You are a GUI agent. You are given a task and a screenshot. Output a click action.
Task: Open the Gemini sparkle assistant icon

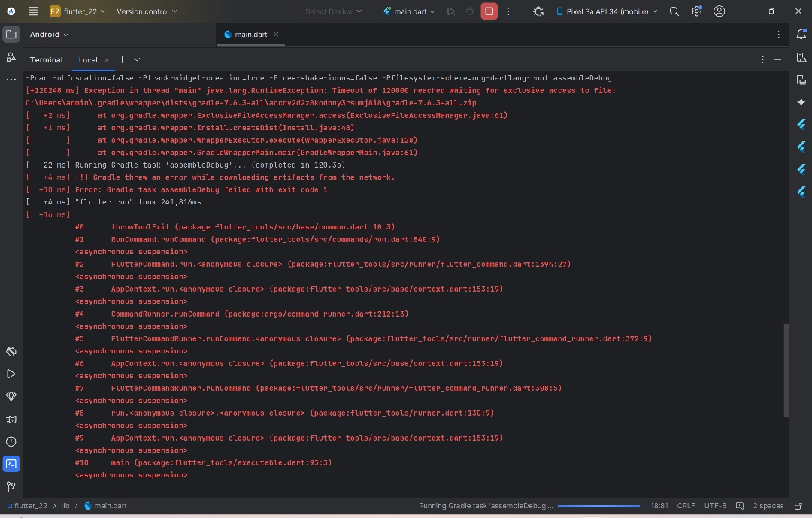801,102
